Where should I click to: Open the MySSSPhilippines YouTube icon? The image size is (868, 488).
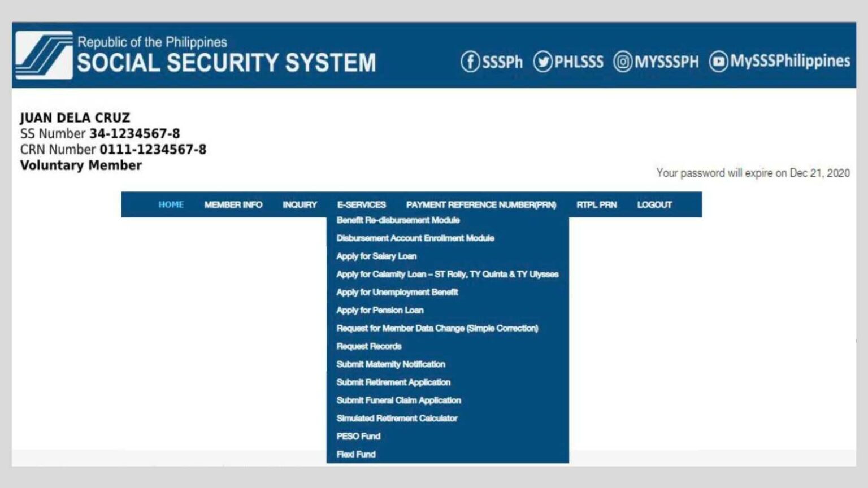click(x=718, y=62)
